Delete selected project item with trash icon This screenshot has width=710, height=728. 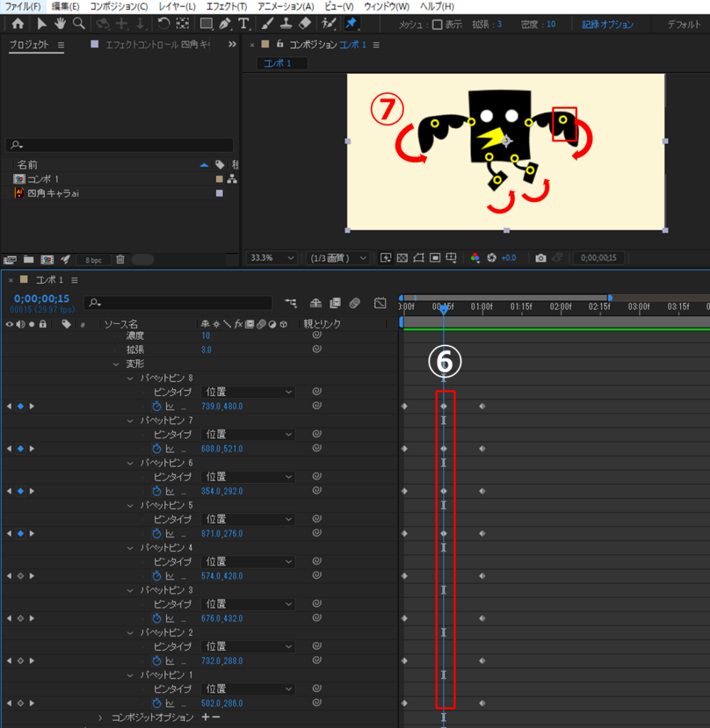coord(120,259)
